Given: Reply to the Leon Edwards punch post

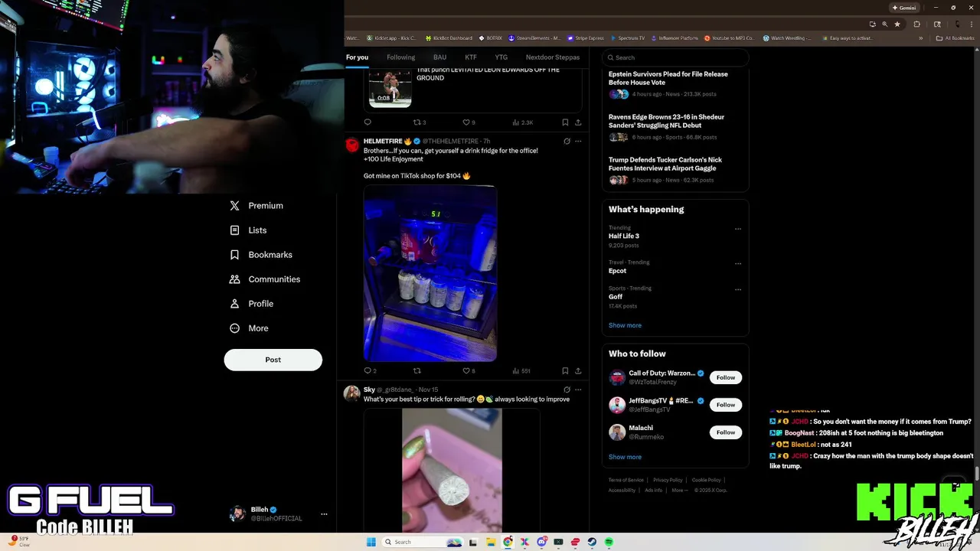Looking at the screenshot, I should pos(367,122).
